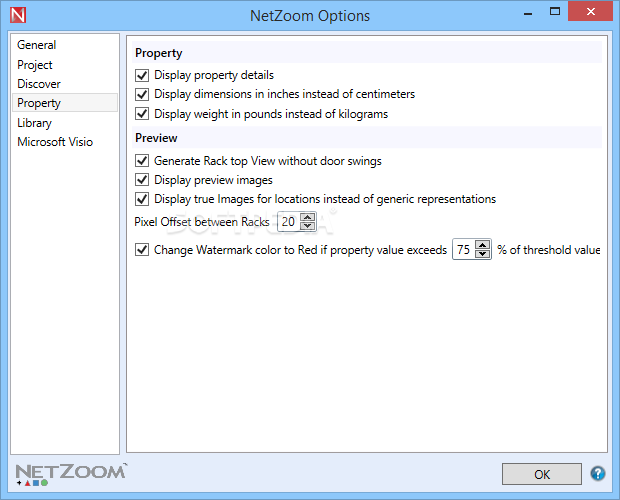Click the Pixel Offset value field showing 20
The width and height of the screenshot is (620, 500).
coord(289,222)
